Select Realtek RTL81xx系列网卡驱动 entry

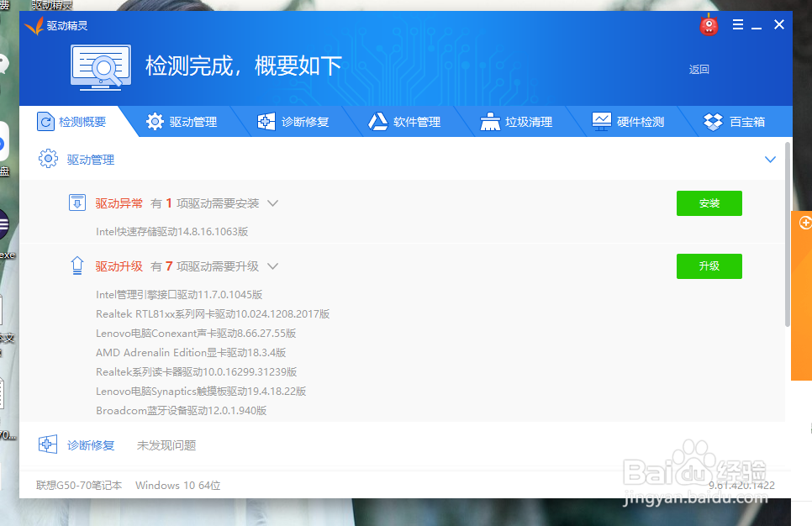pos(213,313)
